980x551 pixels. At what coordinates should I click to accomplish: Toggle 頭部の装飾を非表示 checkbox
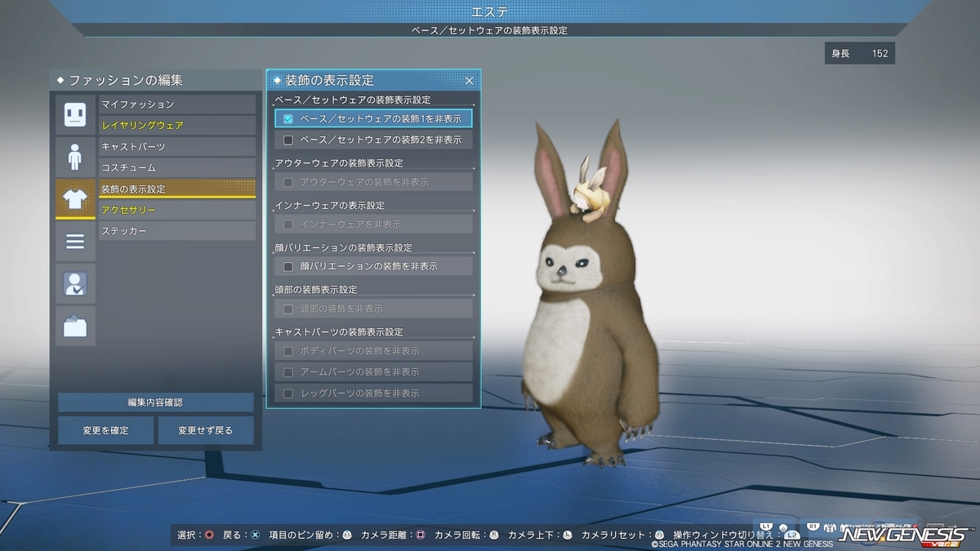(288, 309)
